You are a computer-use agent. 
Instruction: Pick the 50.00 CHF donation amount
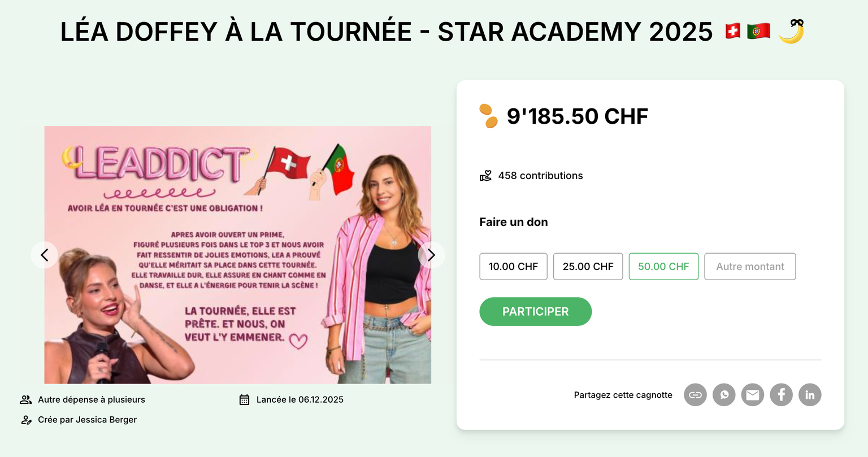(x=663, y=267)
